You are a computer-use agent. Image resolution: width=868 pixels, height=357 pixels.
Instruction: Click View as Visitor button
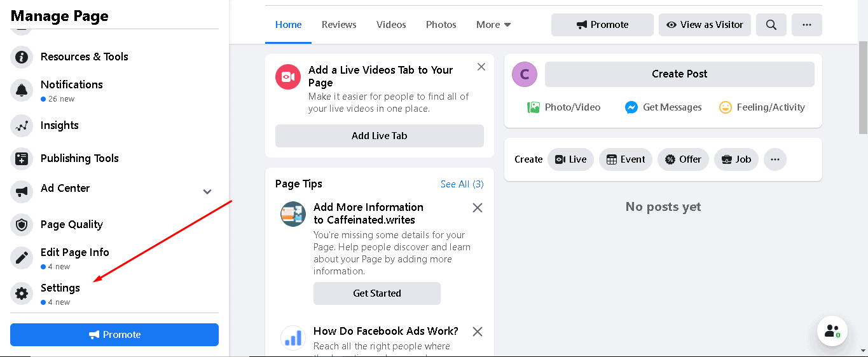coord(705,25)
